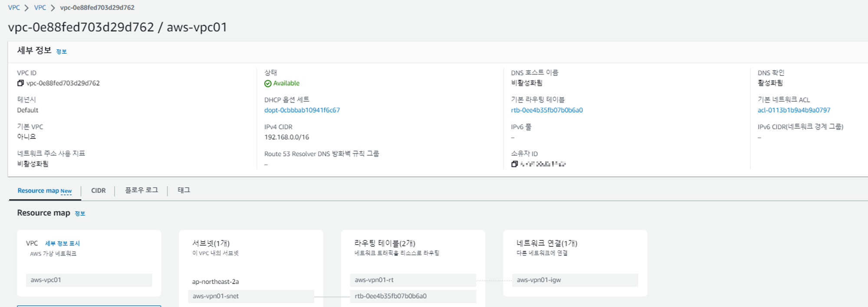Click the page title vpc-0e88fed703d29d762 / aws-vpc01

coord(118,27)
